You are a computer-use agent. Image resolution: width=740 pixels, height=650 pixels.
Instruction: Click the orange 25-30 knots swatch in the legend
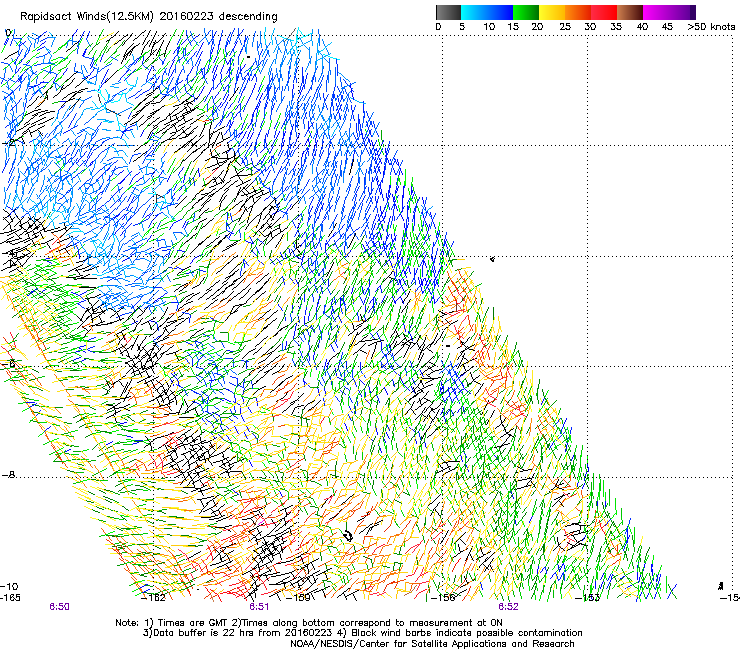578,12
